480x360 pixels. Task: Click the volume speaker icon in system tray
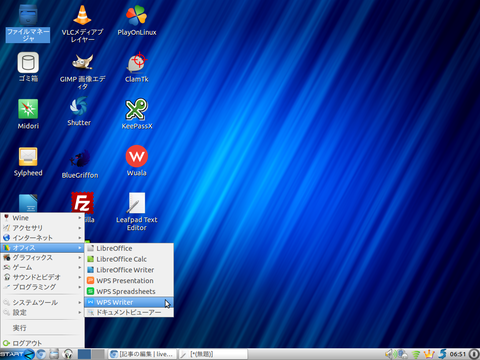tap(388, 354)
